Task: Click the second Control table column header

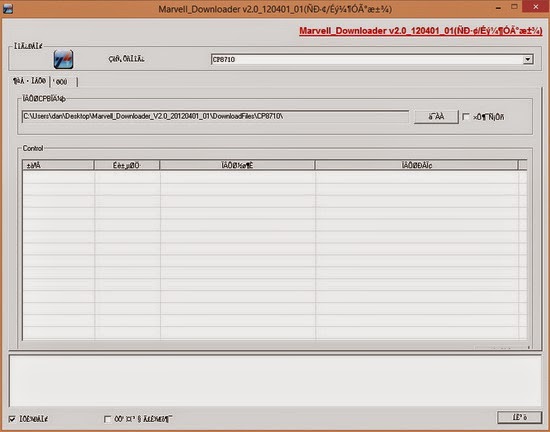Action: click(127, 165)
